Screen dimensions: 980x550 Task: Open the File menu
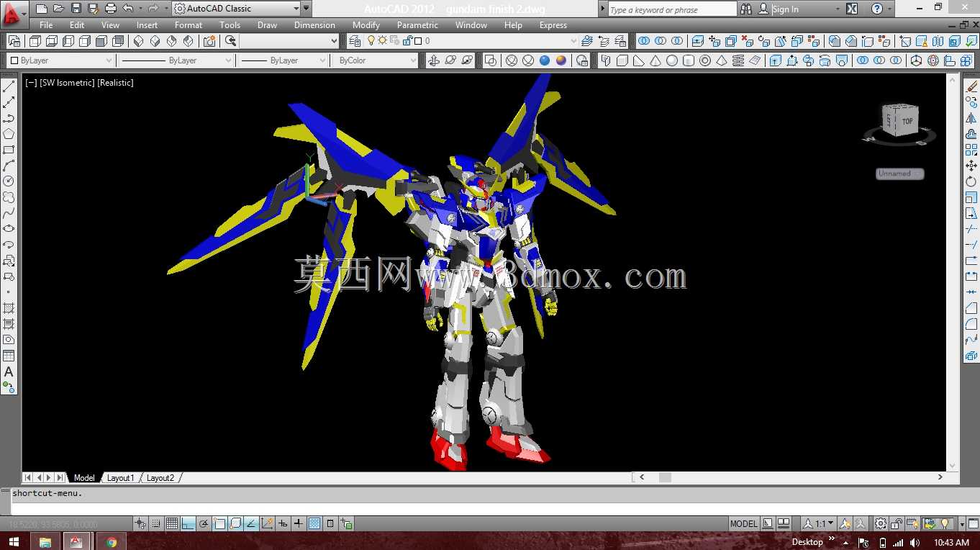point(46,25)
